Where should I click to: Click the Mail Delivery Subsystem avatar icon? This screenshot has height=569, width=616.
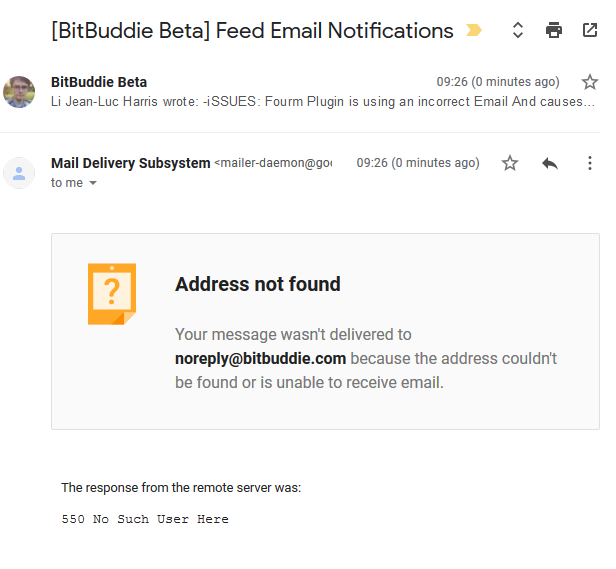click(20, 172)
